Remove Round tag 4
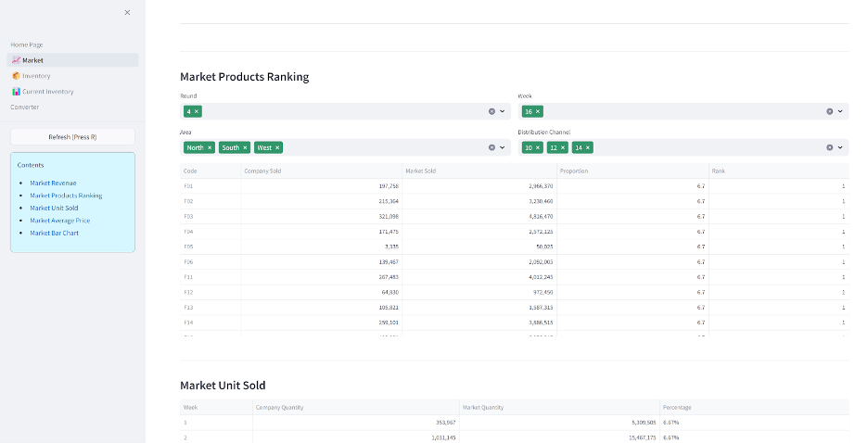Viewport: 868px width, 443px height. (x=197, y=111)
